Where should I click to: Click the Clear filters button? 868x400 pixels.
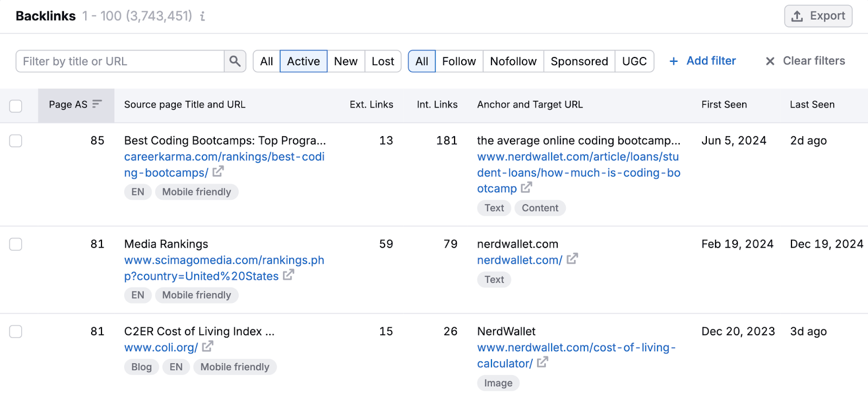805,61
